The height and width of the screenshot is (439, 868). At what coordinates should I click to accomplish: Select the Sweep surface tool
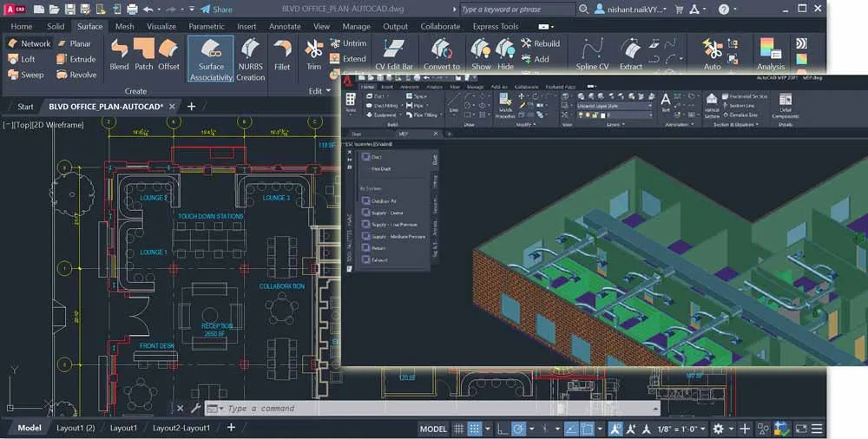tap(26, 75)
